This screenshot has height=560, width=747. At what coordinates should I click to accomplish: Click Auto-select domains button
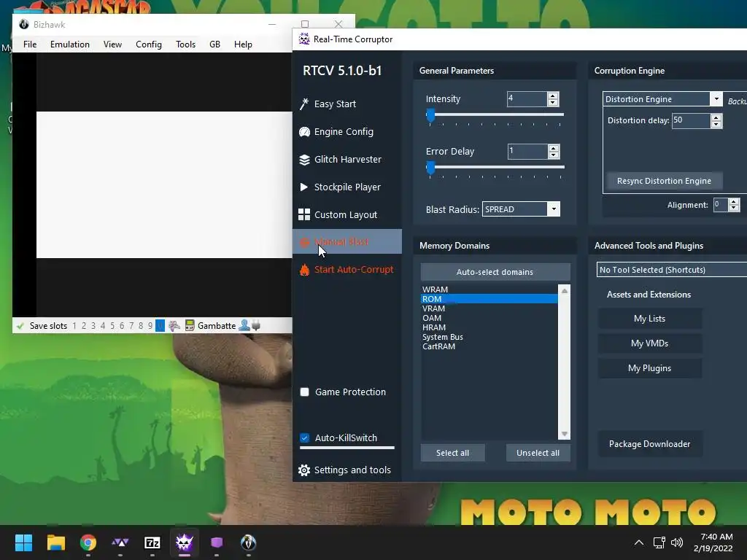[x=495, y=272]
